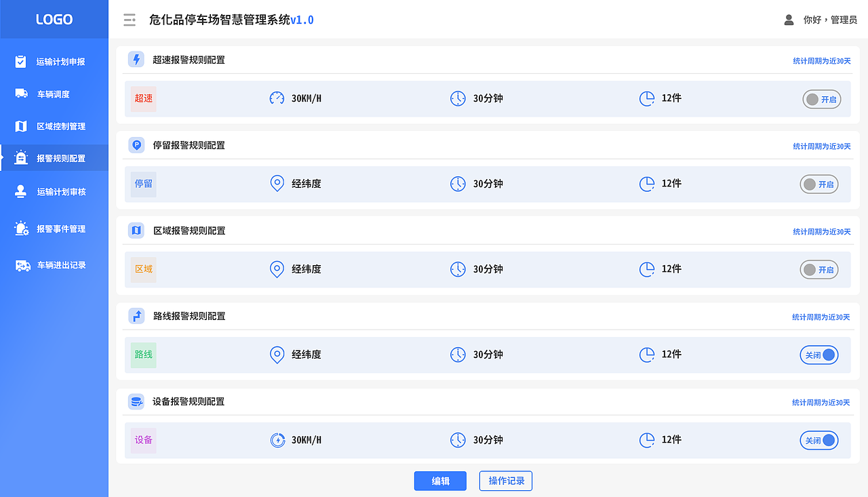Click the route arrow icon of 路线报警规则配置
This screenshot has width=868, height=497.
pyautogui.click(x=136, y=316)
